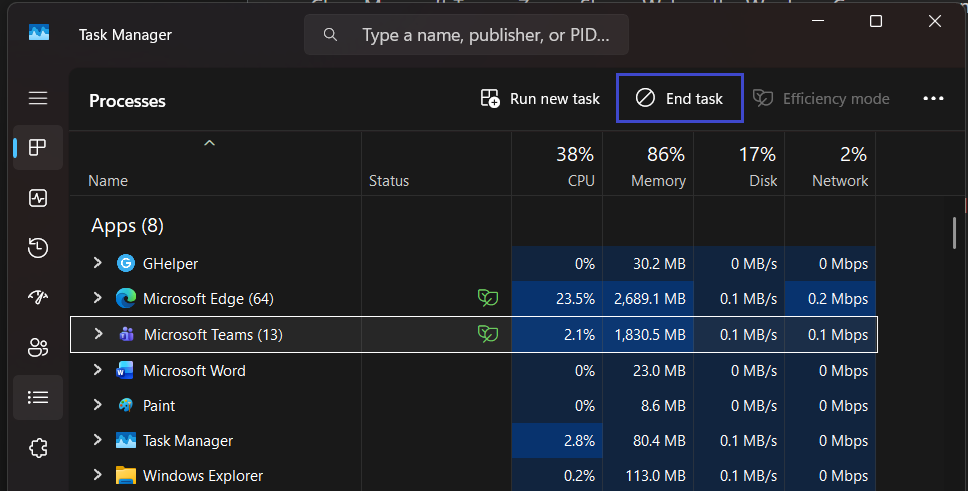Click the GHelper app icon
This screenshot has height=491, width=968.
(x=126, y=264)
